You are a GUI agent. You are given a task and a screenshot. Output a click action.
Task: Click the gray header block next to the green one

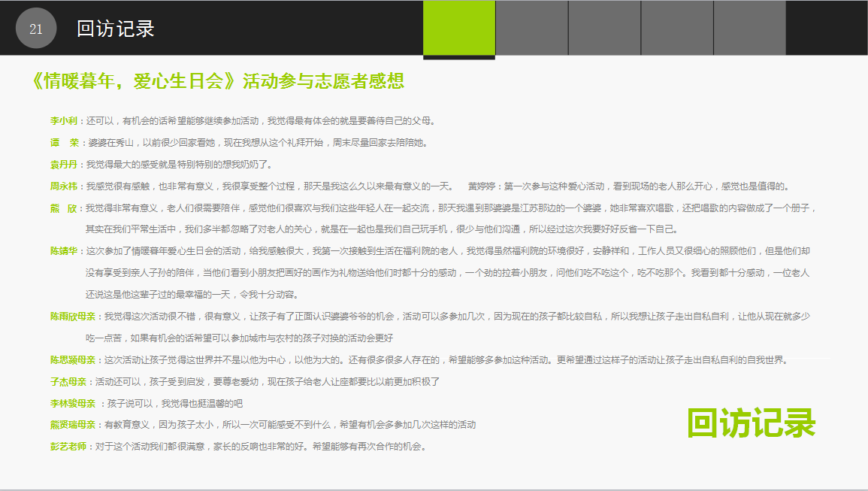coord(531,28)
